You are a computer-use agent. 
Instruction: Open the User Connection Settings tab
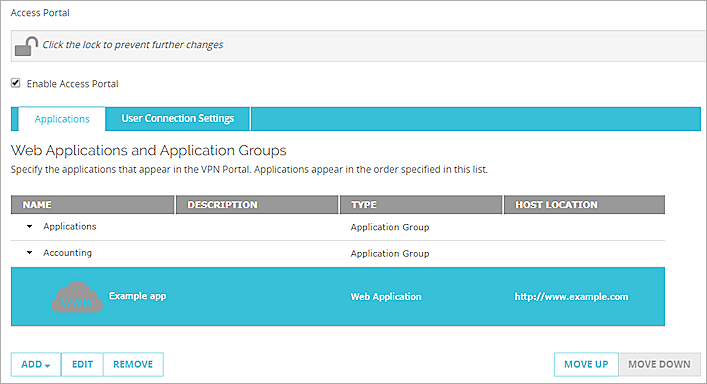[178, 119]
